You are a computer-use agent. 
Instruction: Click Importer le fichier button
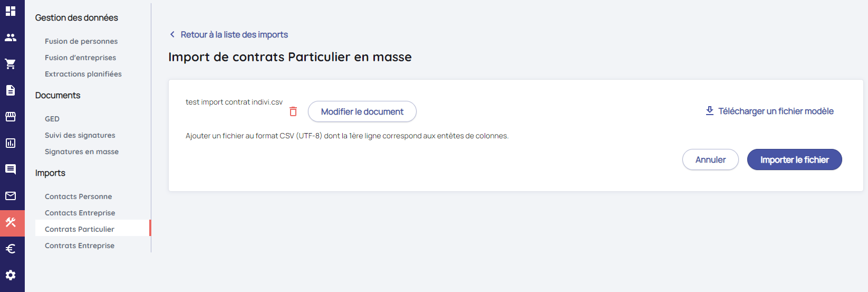tap(794, 159)
